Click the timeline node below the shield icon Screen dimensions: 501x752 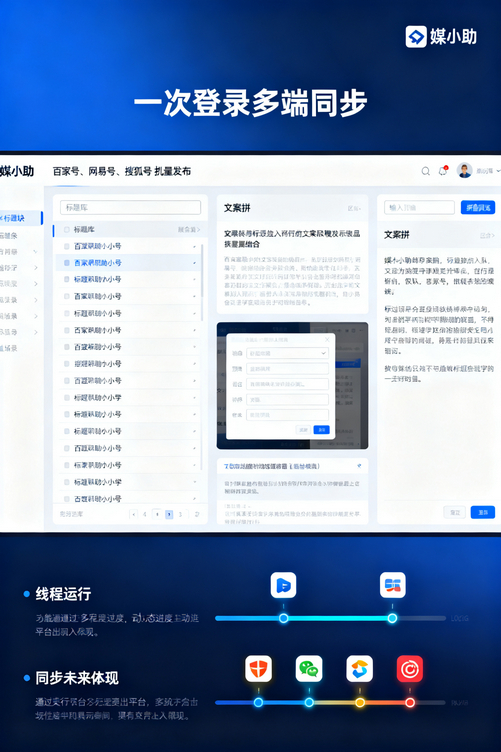[x=258, y=703]
